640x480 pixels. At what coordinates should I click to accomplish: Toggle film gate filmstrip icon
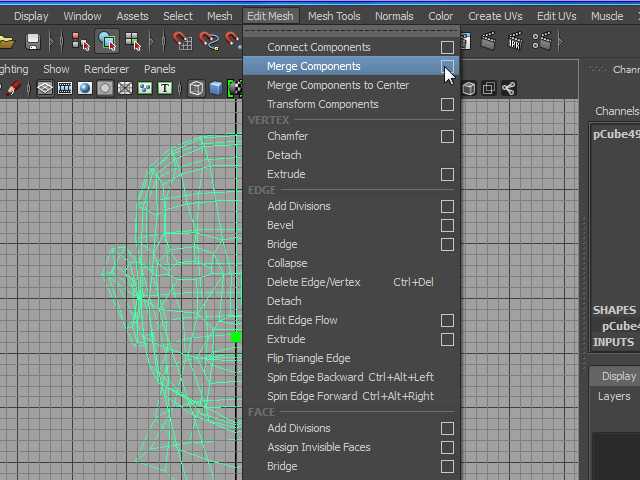point(65,88)
